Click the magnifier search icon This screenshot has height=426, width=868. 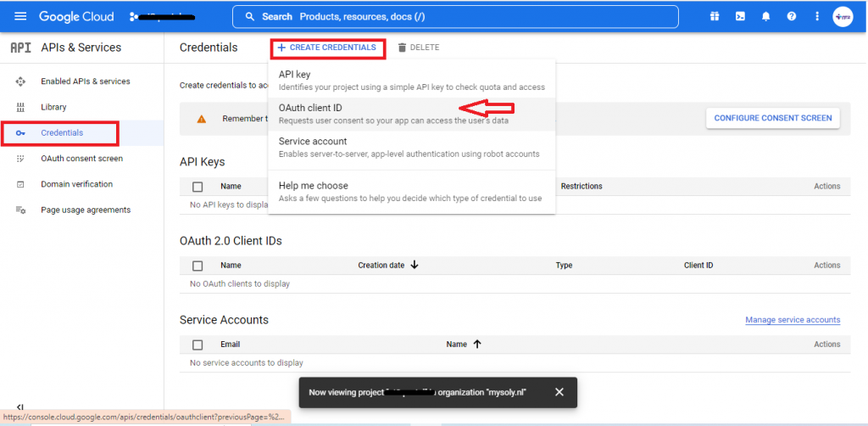[x=250, y=17]
